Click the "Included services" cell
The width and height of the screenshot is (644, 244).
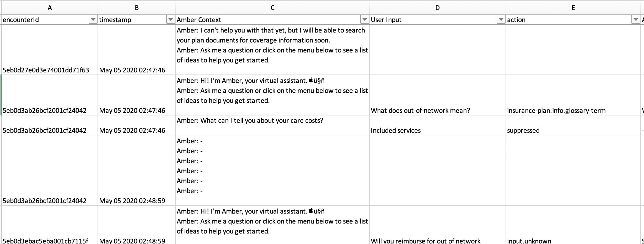396,130
